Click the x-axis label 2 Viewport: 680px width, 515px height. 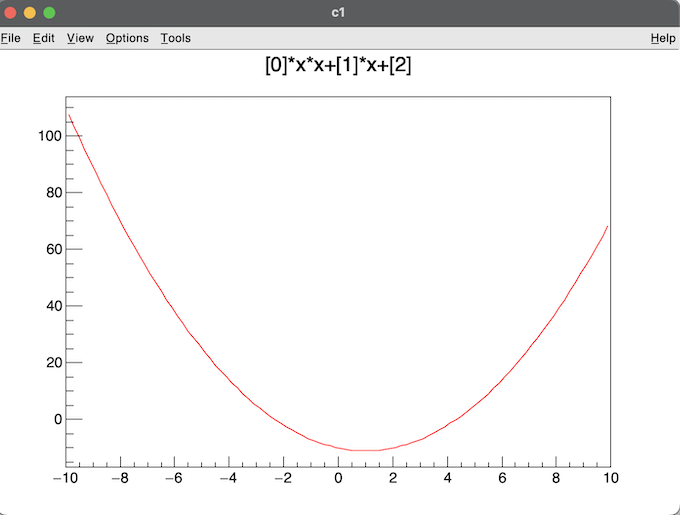click(x=393, y=478)
